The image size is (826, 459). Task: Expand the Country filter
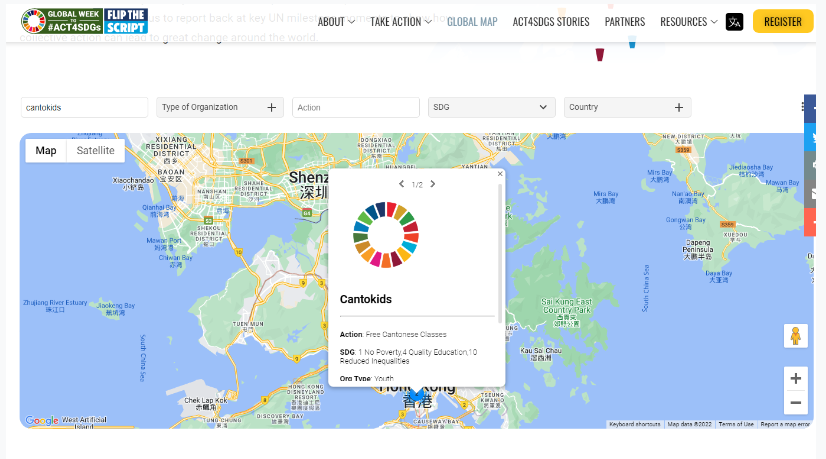pos(627,108)
